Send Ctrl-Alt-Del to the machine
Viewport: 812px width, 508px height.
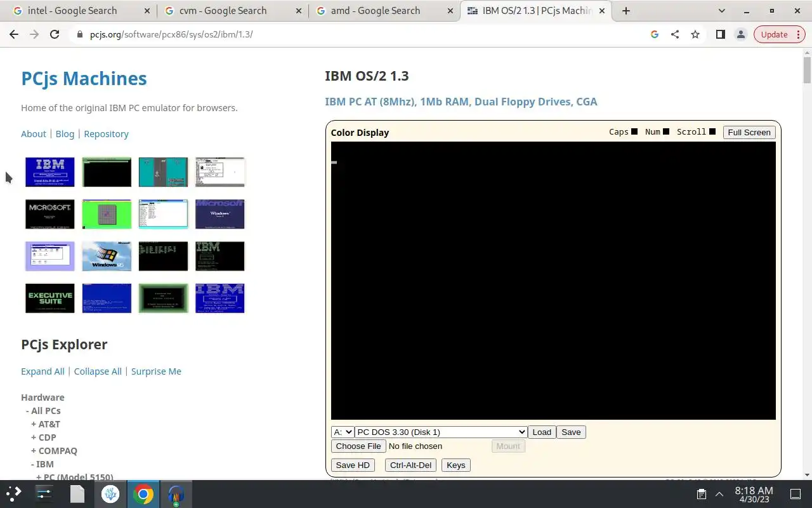[x=410, y=465]
